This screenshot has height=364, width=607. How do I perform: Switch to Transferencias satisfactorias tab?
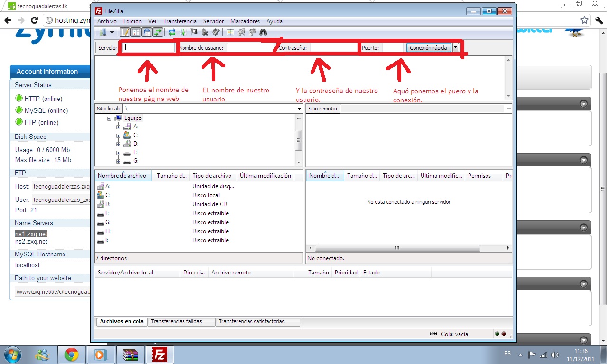coord(258,321)
